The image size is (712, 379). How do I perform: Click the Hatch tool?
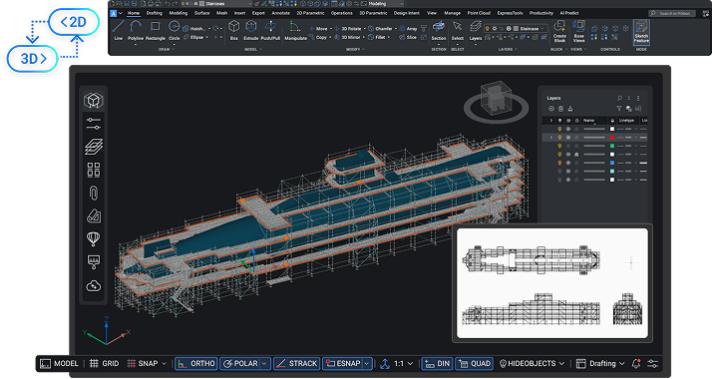coord(194,28)
